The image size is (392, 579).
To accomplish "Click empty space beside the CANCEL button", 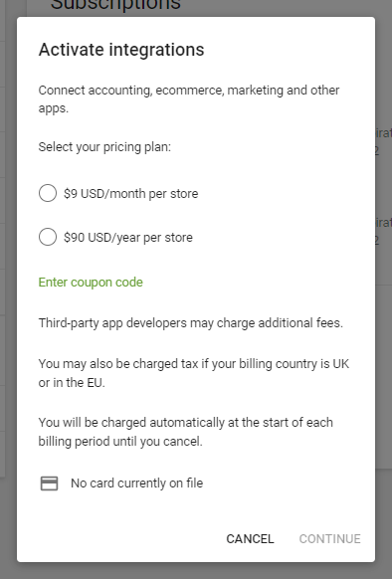I will tap(129, 539).
